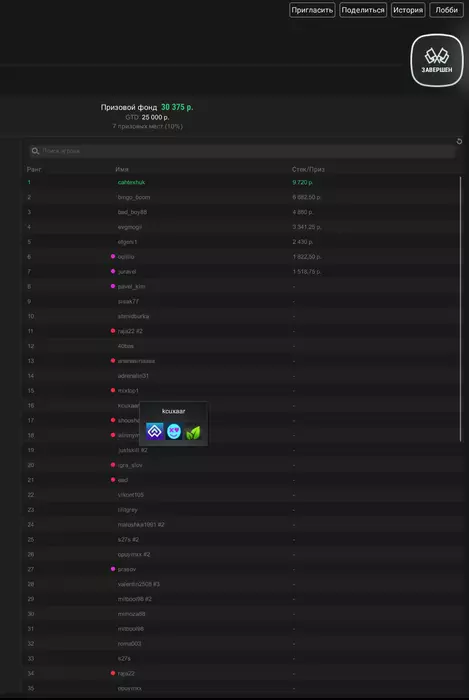469x700 pixels.
Task: Select the green leaf badge in kcuxaar popup
Action: click(x=193, y=431)
